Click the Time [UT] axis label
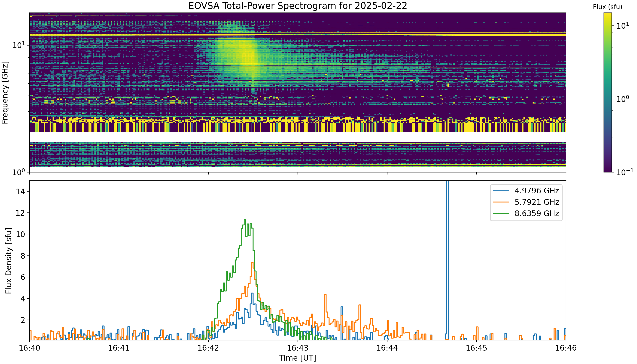This screenshot has height=364, width=637. 298,358
